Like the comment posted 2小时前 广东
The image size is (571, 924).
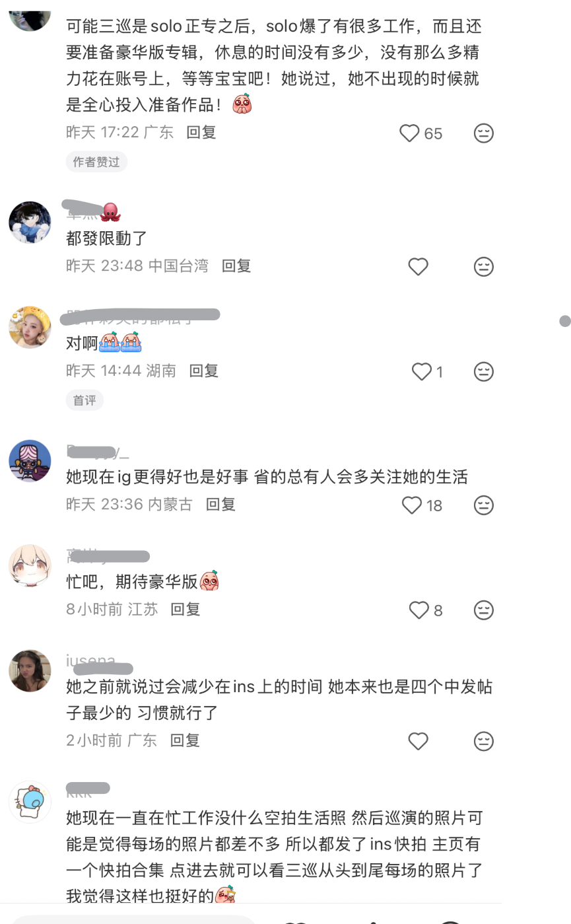(x=418, y=741)
